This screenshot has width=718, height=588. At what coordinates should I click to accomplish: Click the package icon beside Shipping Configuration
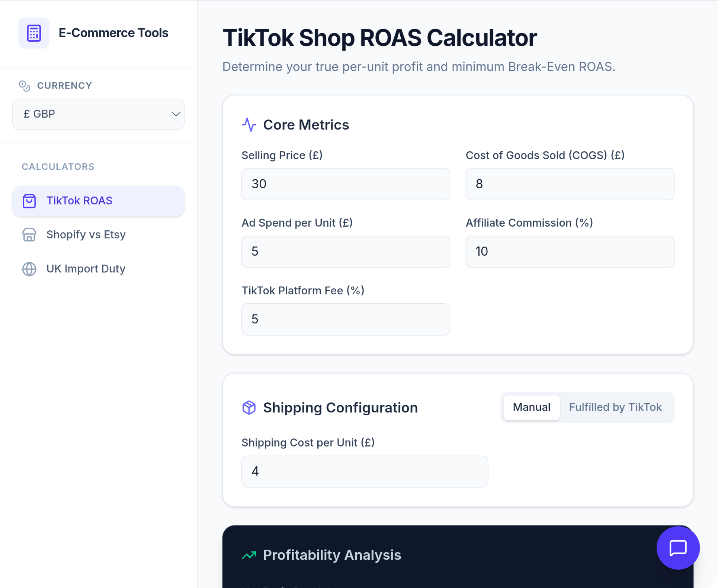click(249, 408)
